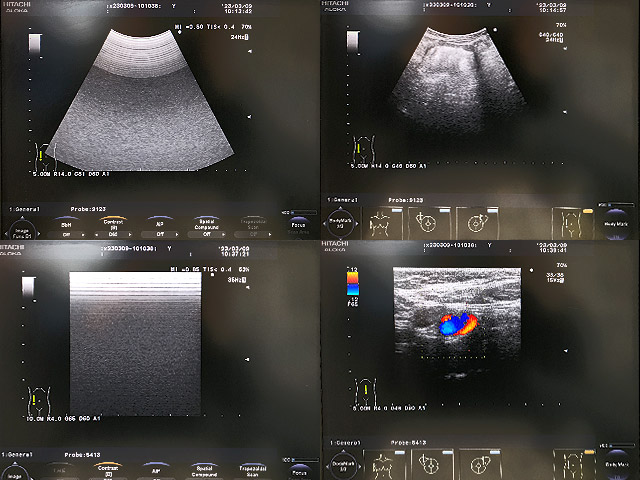This screenshot has width=640, height=480.
Task: Toggle Contrast control on 10:13:42 screen
Action: click(x=113, y=222)
